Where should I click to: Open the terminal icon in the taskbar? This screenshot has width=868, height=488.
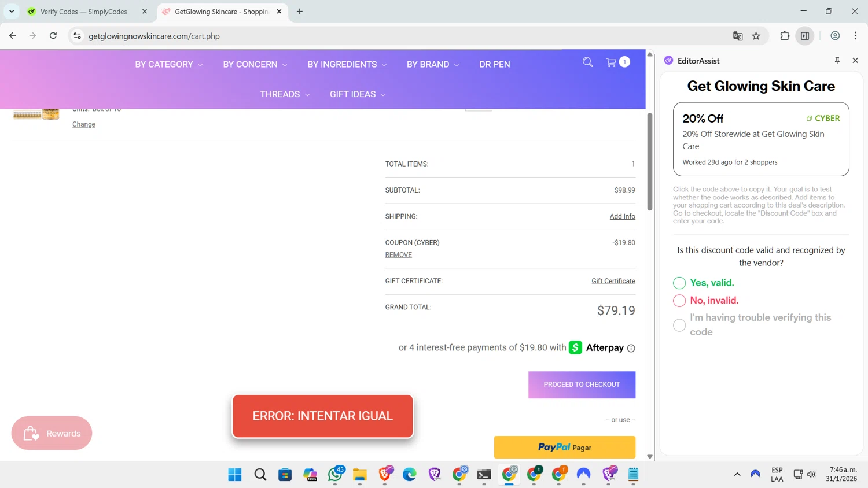(x=484, y=475)
